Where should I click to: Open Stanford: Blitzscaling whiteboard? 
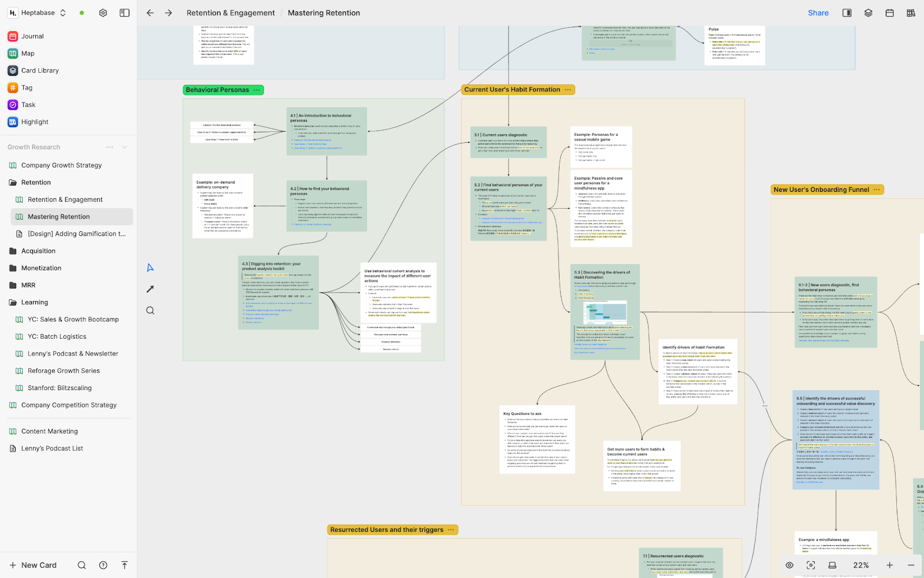coord(59,388)
